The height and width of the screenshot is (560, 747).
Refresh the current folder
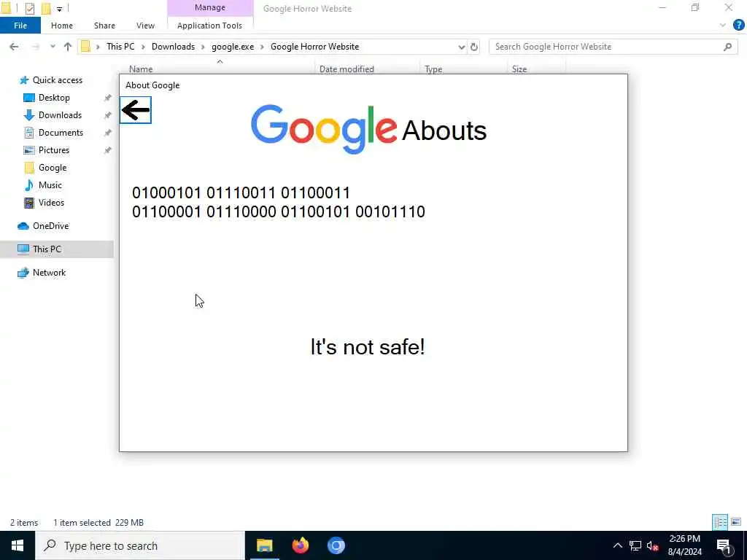(474, 47)
